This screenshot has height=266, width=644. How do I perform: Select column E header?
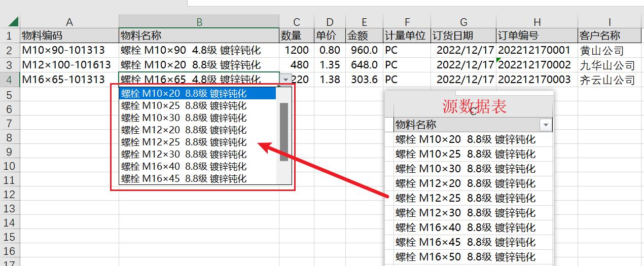pyautogui.click(x=364, y=22)
